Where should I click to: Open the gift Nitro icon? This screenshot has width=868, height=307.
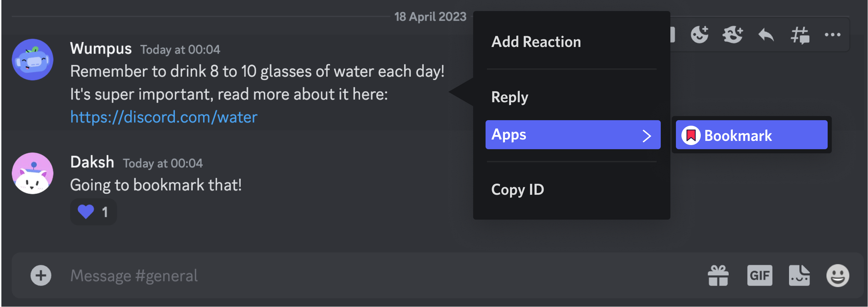click(x=718, y=275)
